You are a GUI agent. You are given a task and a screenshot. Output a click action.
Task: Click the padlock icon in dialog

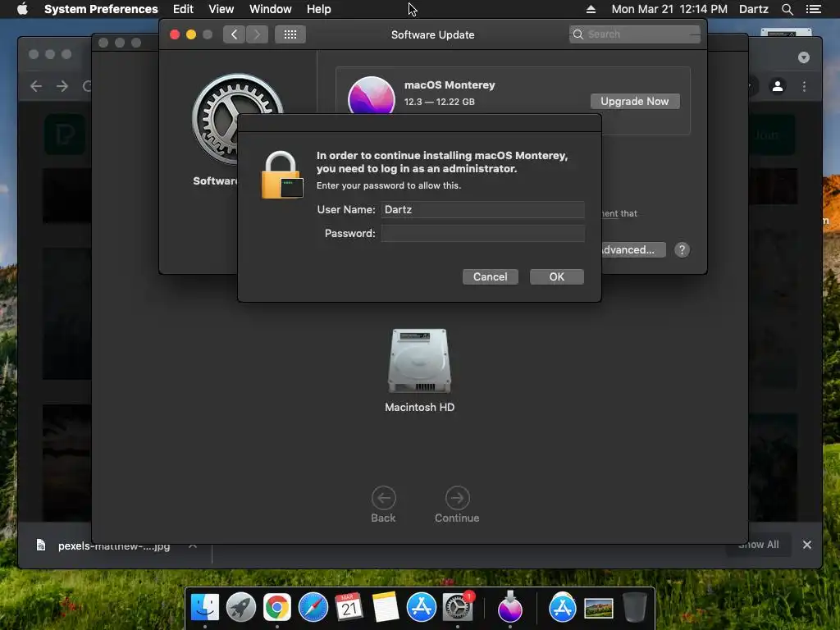click(282, 175)
